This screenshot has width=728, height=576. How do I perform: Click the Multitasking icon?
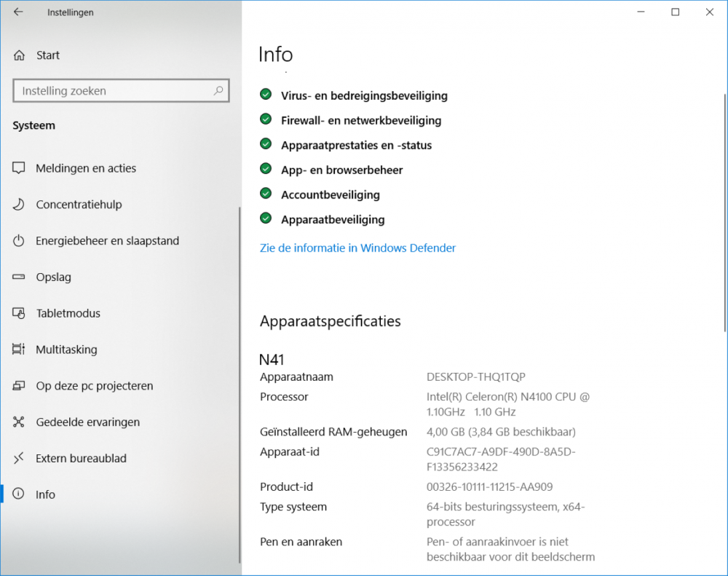(x=20, y=350)
